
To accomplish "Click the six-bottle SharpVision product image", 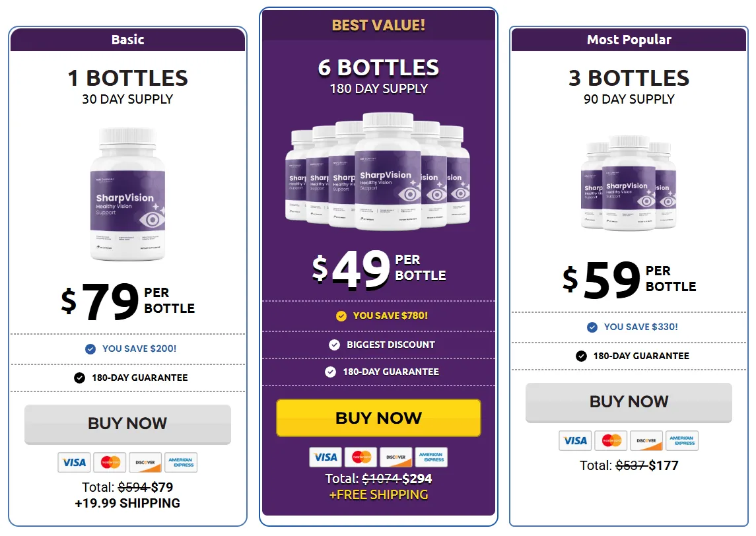I will click(x=378, y=172).
